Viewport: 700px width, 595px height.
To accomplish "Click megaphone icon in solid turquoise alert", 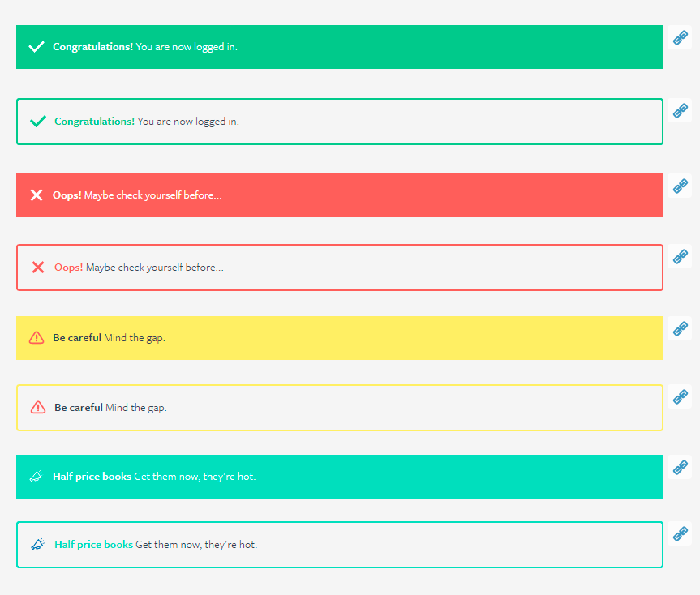I will point(37,477).
